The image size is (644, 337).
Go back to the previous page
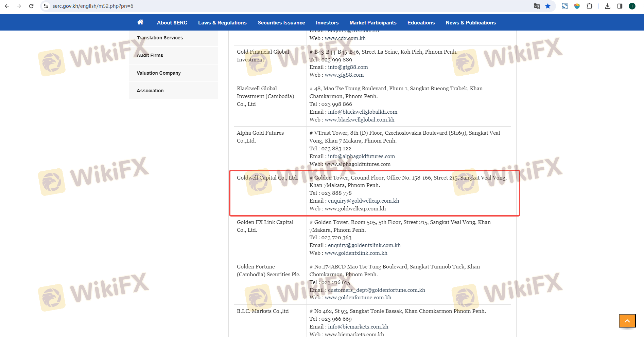[7, 6]
